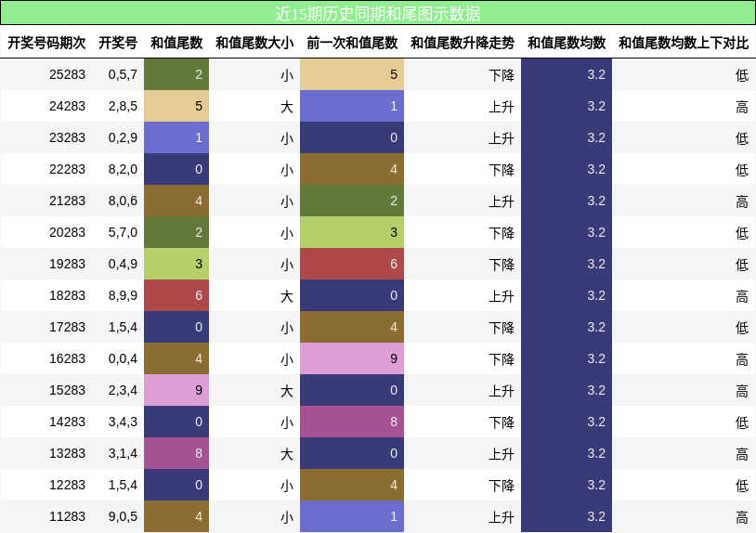Screen dimensions: 756x533
Task: Click the 3.2 average cell in row 17283
Action: coord(567,327)
